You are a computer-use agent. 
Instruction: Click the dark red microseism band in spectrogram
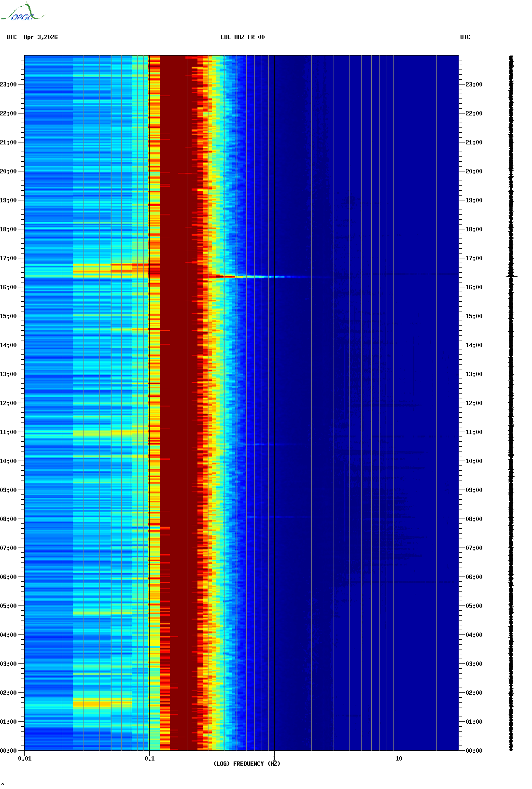pyautogui.click(x=178, y=386)
